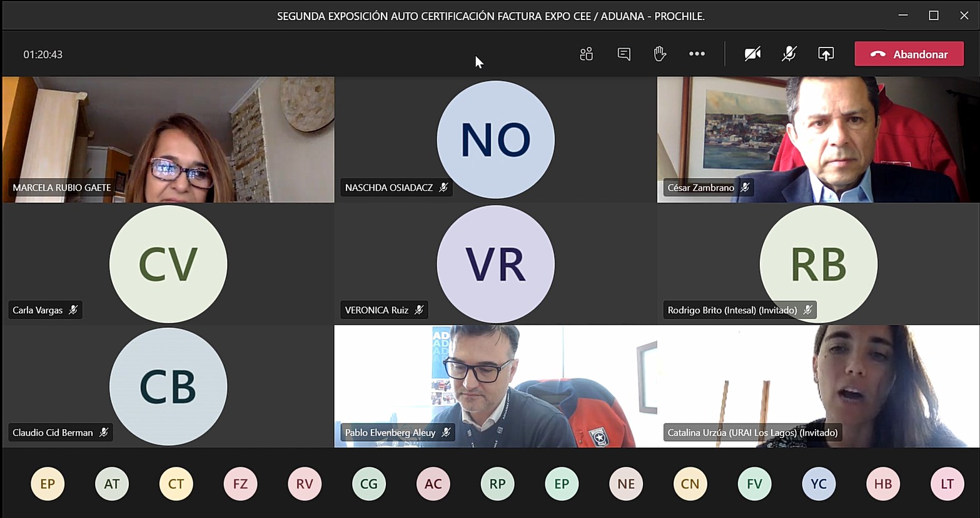Minimize the Teams meeting window
Image resolution: width=980 pixels, height=518 pixels.
tap(903, 16)
